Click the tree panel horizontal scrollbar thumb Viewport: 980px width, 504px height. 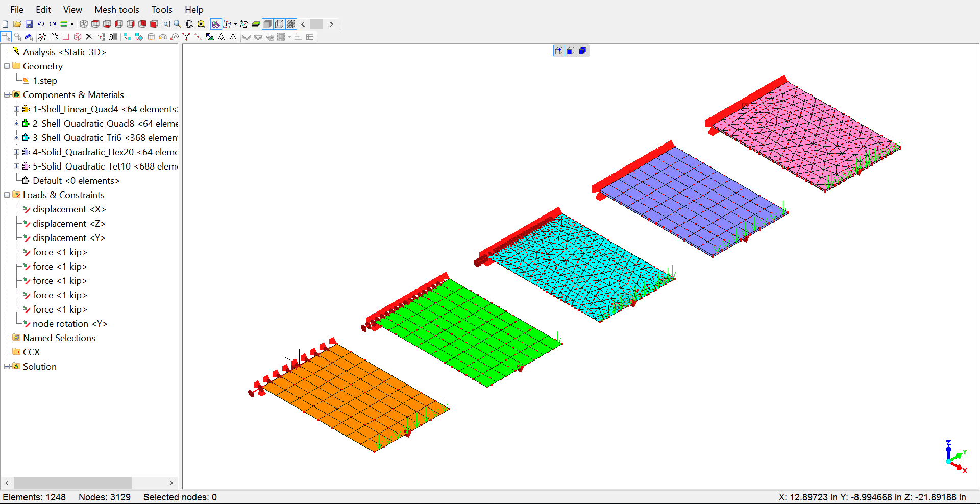[x=72, y=483]
